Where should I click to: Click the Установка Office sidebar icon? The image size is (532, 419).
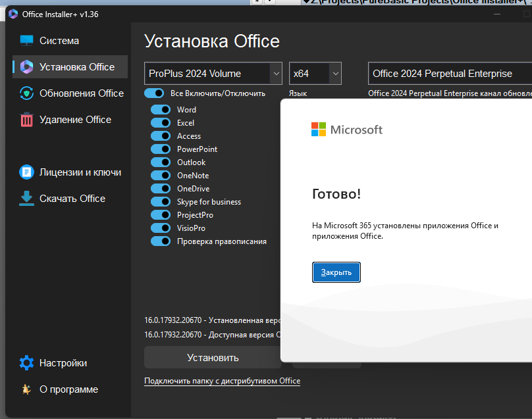[x=26, y=67]
